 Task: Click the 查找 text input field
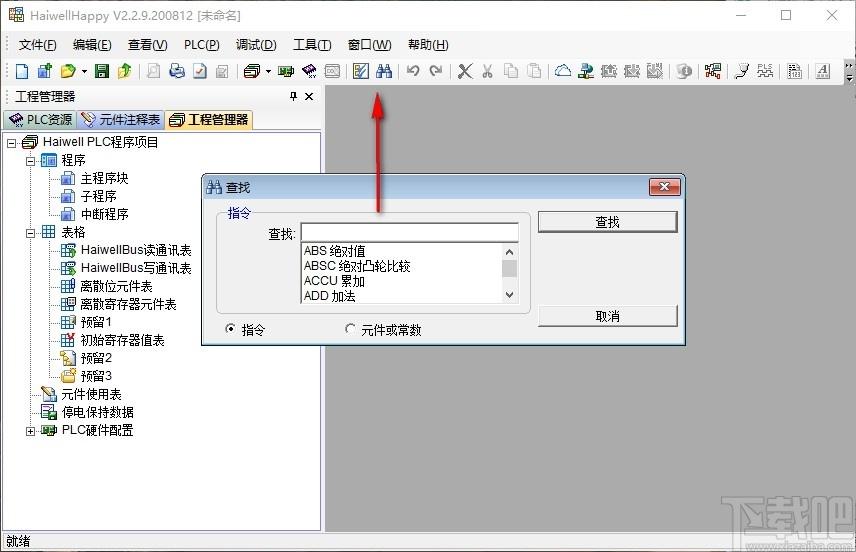(x=409, y=233)
